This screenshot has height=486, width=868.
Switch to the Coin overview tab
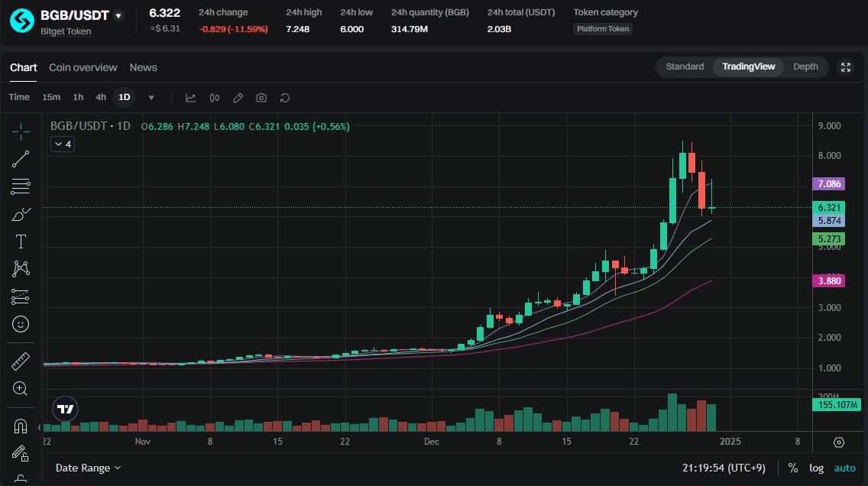(83, 67)
